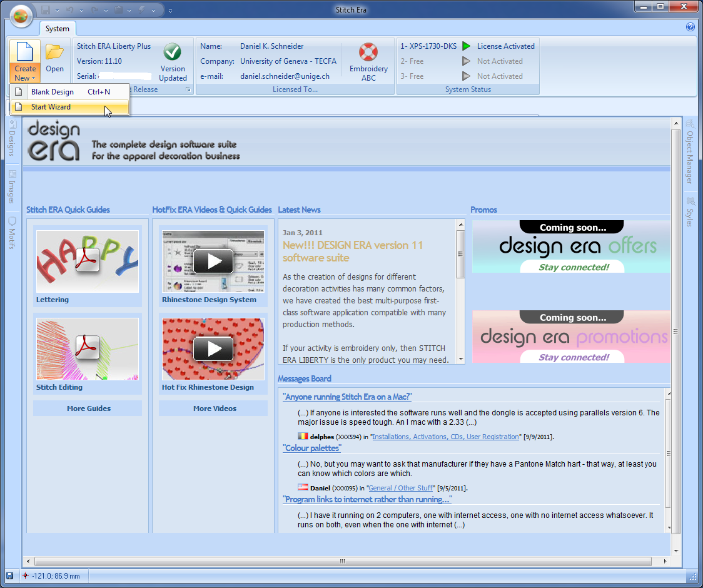Open the Designs side panel tab
Viewport: 703px width, 588px height.
12,138
